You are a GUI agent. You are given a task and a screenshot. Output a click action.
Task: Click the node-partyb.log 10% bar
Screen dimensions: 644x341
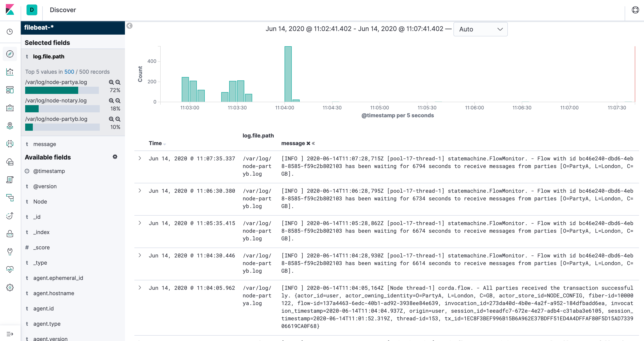(x=62, y=127)
